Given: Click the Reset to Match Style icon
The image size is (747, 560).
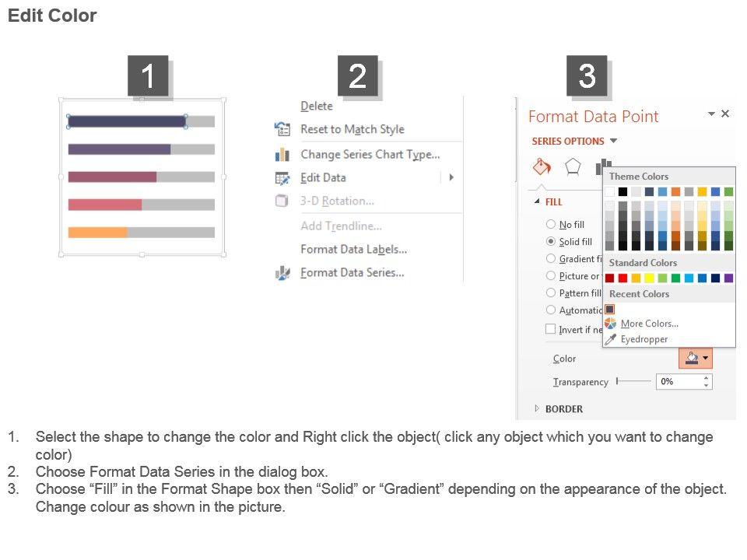Looking at the screenshot, I should [282, 129].
